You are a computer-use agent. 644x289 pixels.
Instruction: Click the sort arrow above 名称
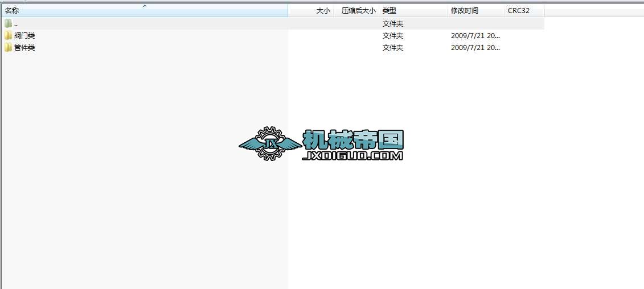click(145, 6)
